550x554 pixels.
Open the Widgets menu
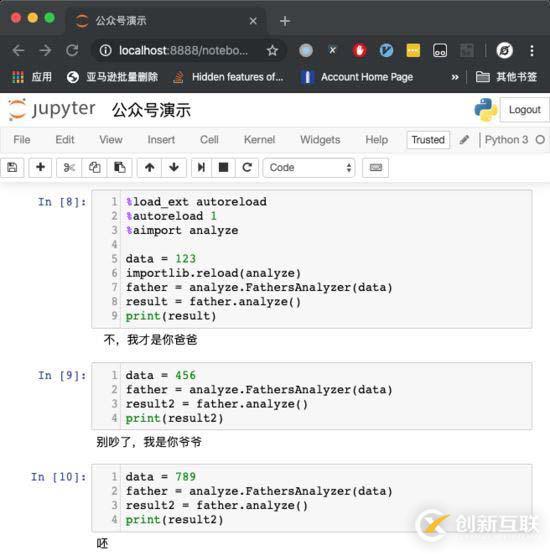pos(320,140)
